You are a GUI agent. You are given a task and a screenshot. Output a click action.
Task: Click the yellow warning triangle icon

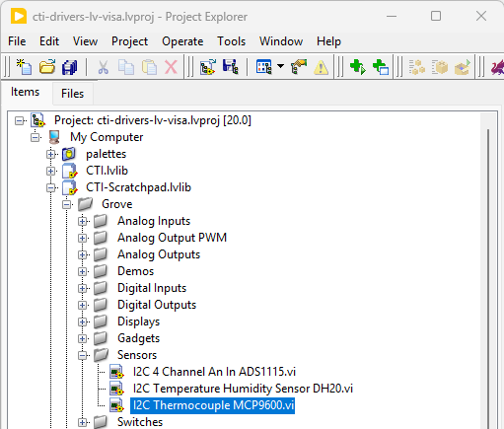tap(321, 68)
